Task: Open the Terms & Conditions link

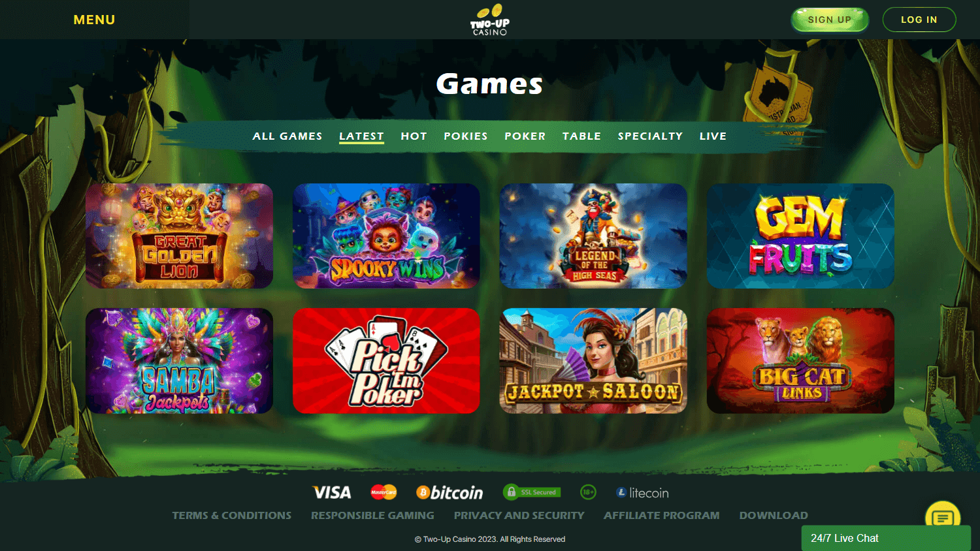Action: [x=232, y=515]
